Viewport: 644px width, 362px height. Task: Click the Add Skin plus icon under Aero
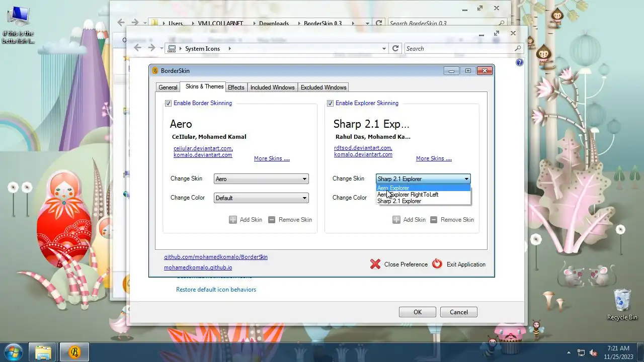point(233,220)
